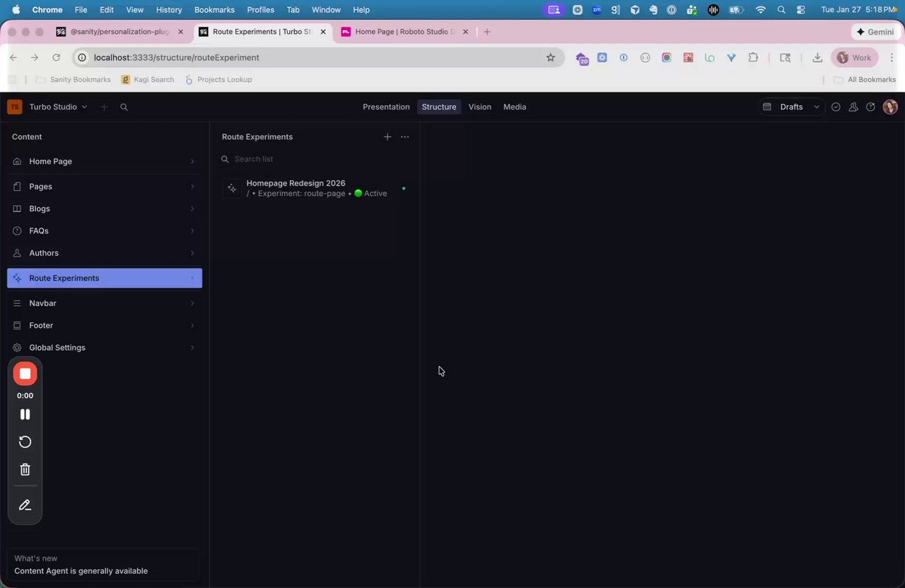Expand the Blogs row chevron
The image size is (905, 588).
(192, 208)
